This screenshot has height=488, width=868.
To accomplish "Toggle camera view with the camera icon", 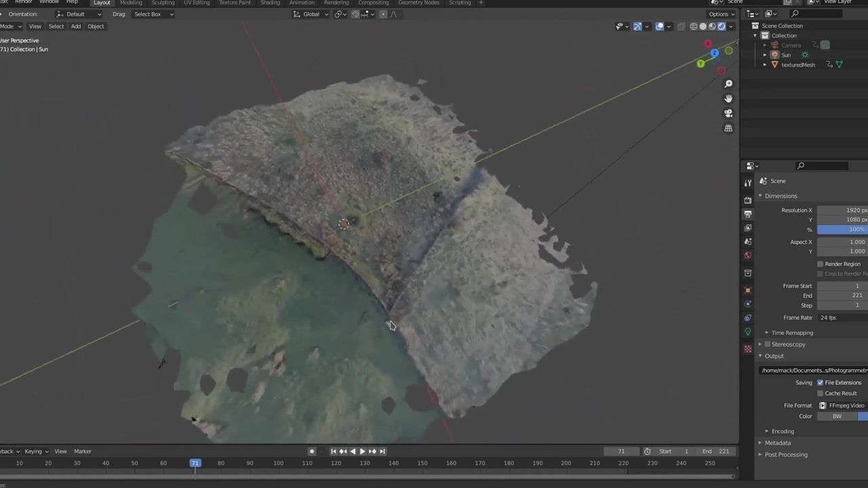I will pyautogui.click(x=728, y=113).
